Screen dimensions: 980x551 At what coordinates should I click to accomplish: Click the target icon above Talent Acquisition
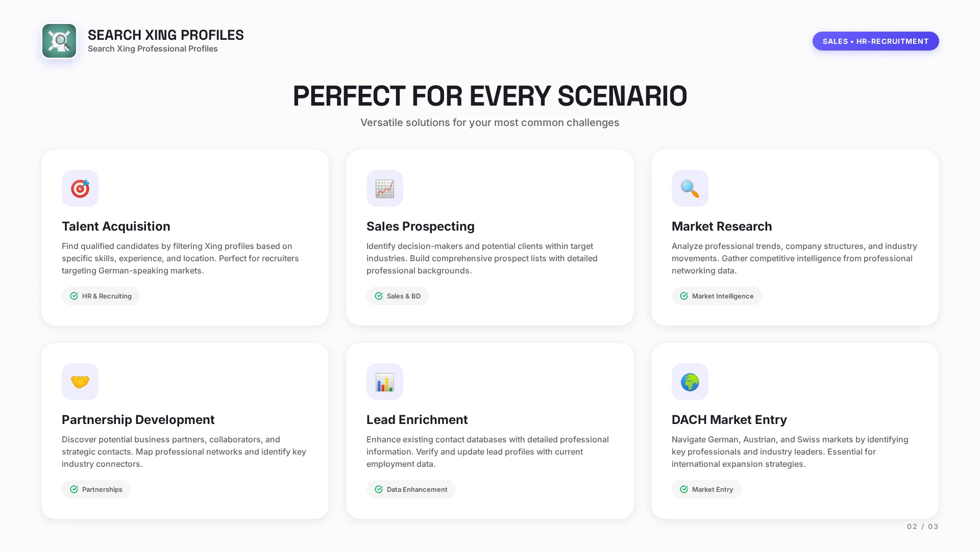point(80,188)
